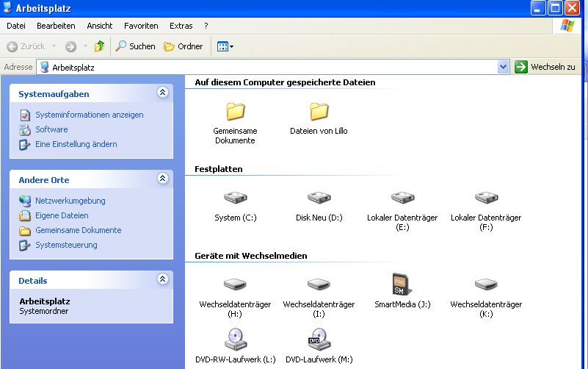Viewport: 588px width, 369px height.
Task: Click the Arbeitsplatz title bar icon
Action: coord(7,7)
